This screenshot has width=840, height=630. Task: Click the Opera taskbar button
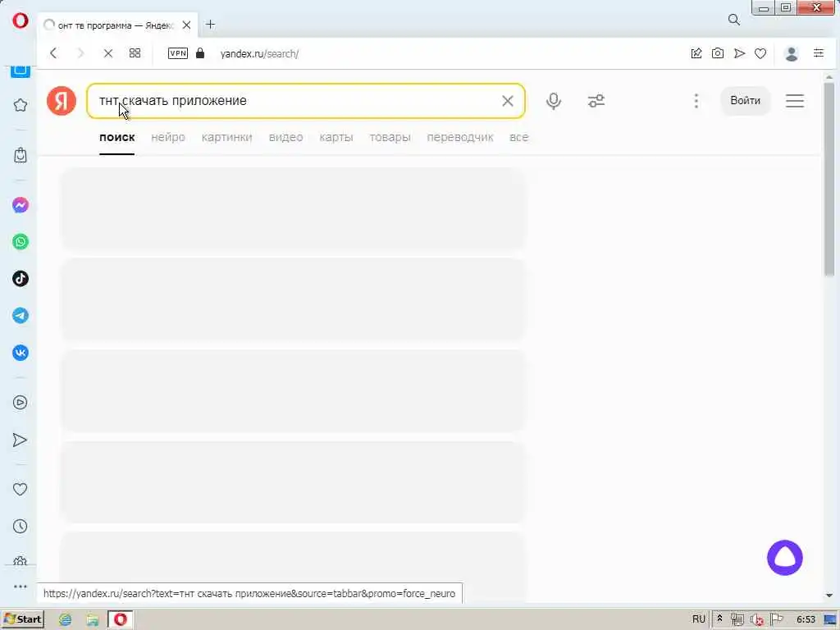coord(121,620)
